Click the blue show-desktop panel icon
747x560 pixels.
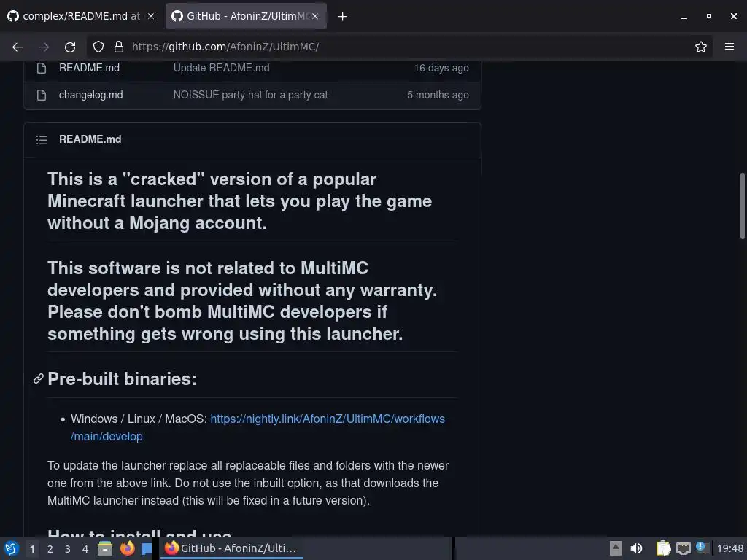[146, 548]
